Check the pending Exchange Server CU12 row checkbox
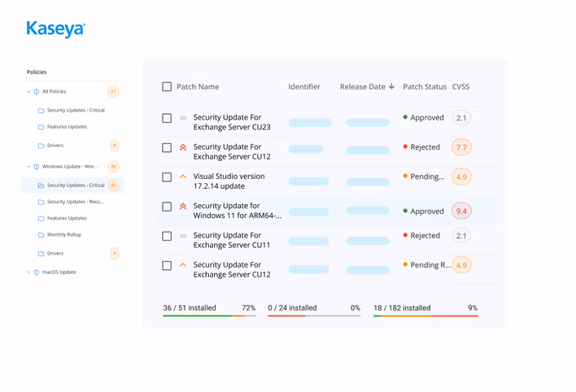 pos(167,266)
